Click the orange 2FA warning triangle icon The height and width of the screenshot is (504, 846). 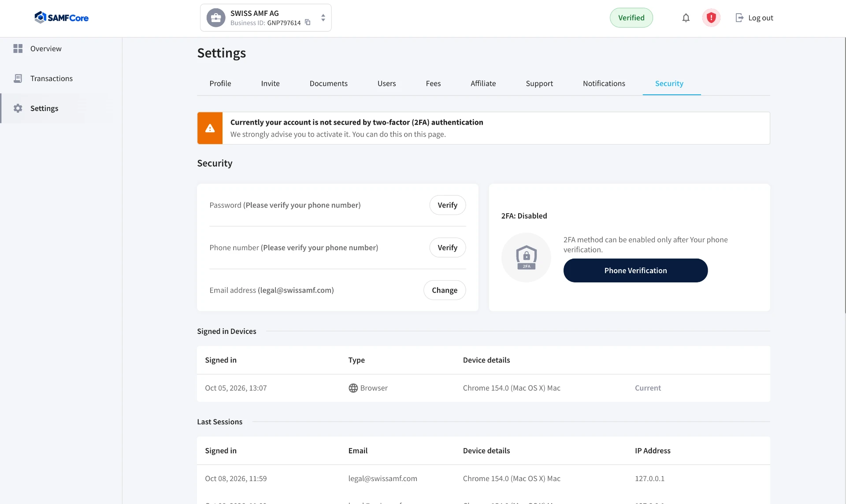210,128
